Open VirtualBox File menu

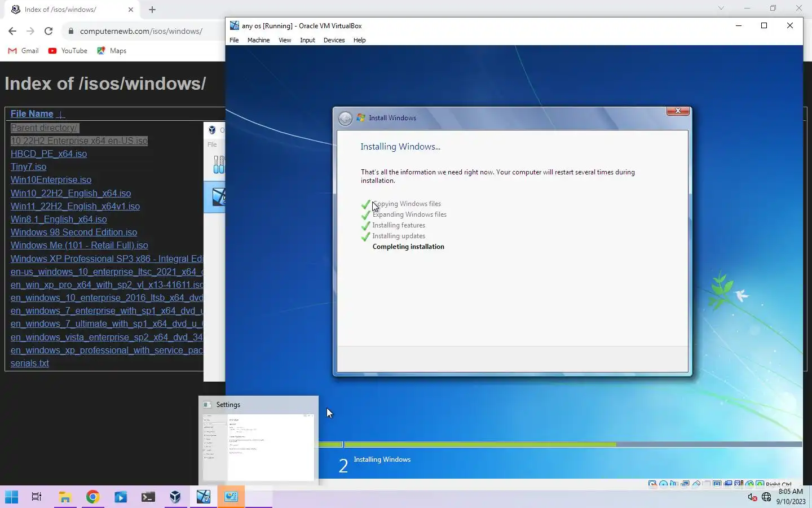coord(234,40)
